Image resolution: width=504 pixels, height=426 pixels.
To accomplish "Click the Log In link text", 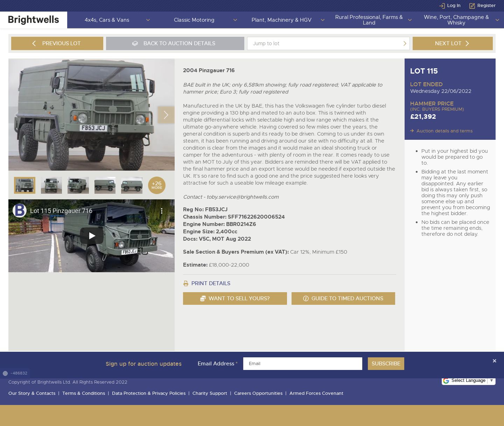I will 454,6.
